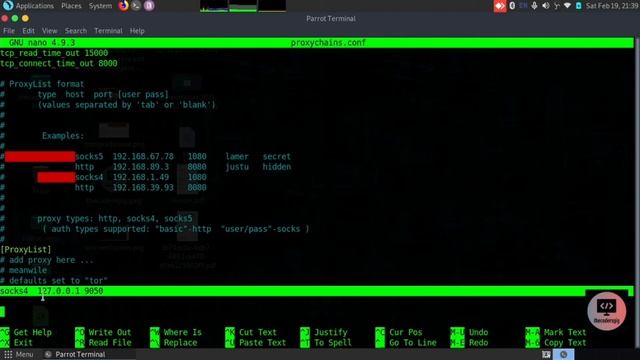The height and width of the screenshot is (360, 640).
Task: Click the Mark Text shortcut label
Action: coord(564,332)
